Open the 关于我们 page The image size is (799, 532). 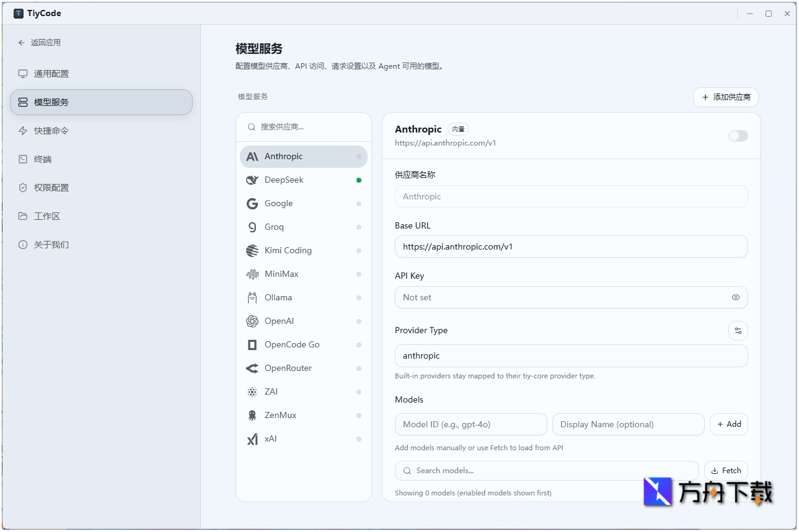pos(101,245)
